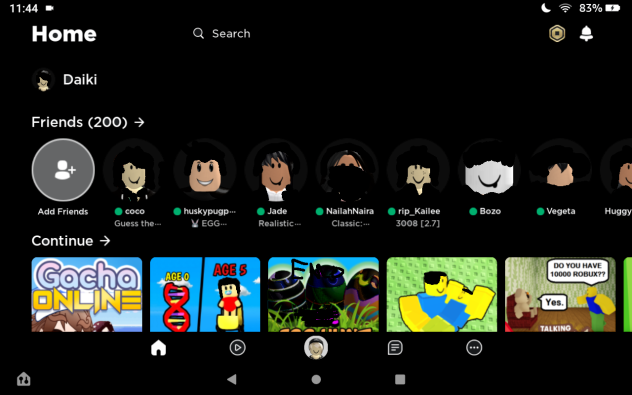Tap the arrow beside Continue
Viewport: 632px width, 395px height.
click(x=105, y=241)
